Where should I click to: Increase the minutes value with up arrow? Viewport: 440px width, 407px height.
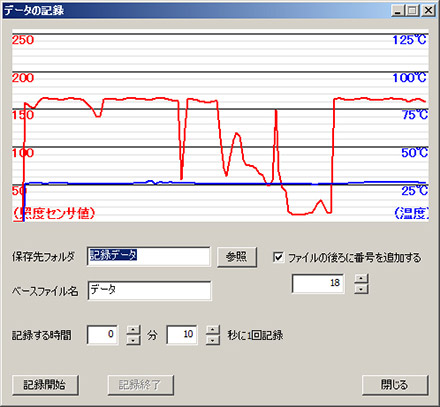[x=134, y=330]
